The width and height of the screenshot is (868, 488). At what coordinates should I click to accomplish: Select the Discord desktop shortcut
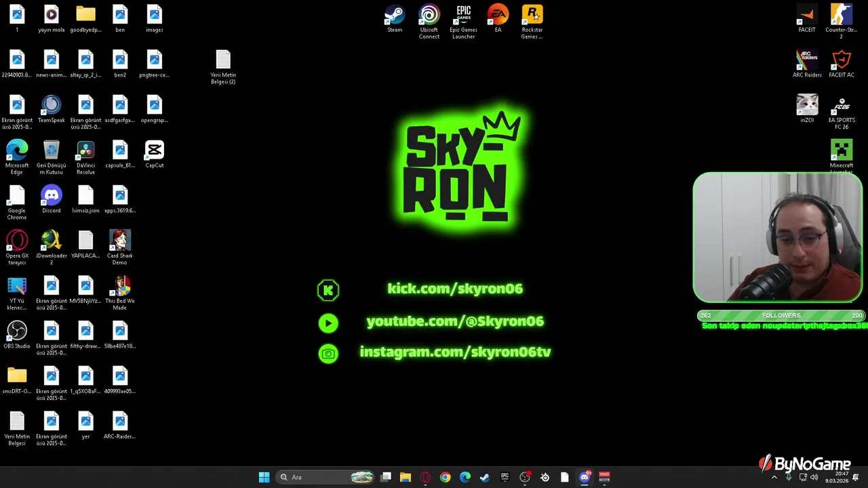[x=52, y=200]
